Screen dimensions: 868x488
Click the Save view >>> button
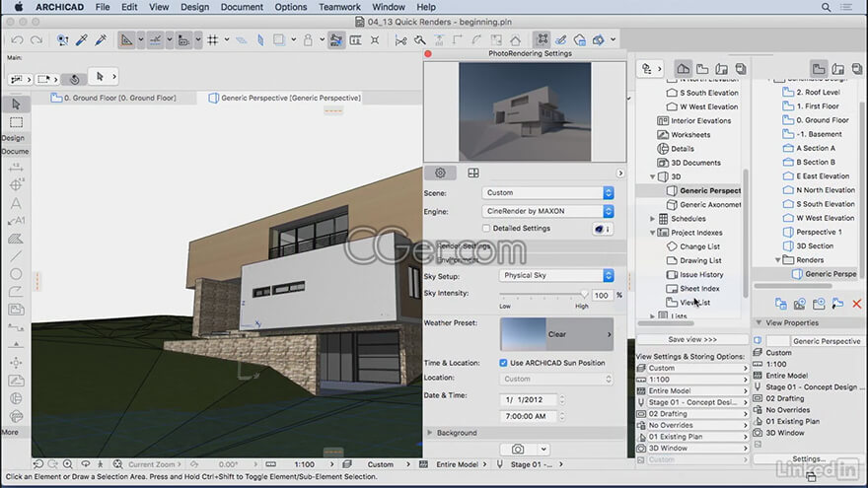point(692,339)
